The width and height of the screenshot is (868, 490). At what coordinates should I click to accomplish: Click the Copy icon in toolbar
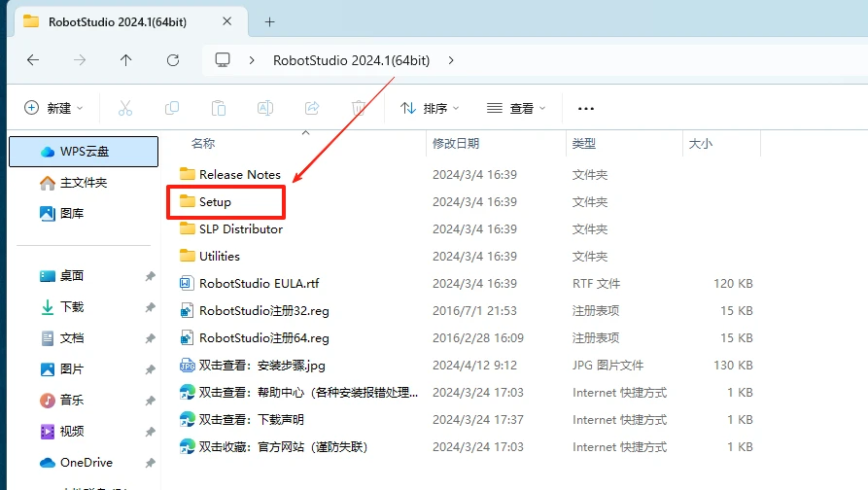(172, 108)
